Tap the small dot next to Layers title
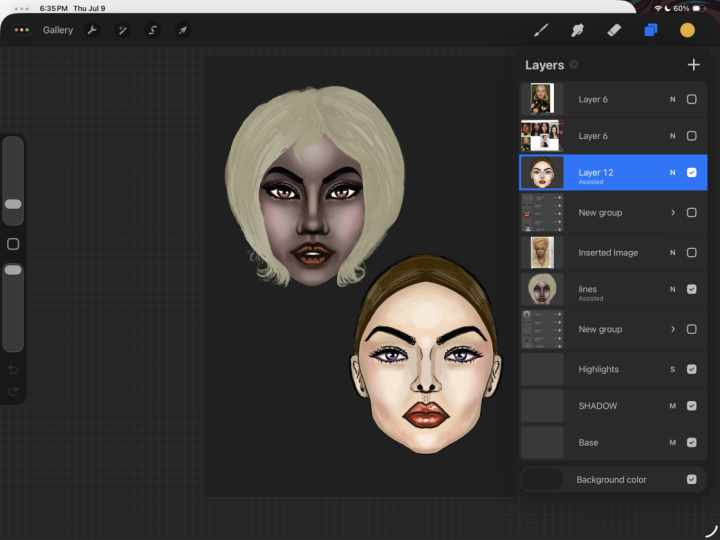The width and height of the screenshot is (720, 540). [574, 65]
